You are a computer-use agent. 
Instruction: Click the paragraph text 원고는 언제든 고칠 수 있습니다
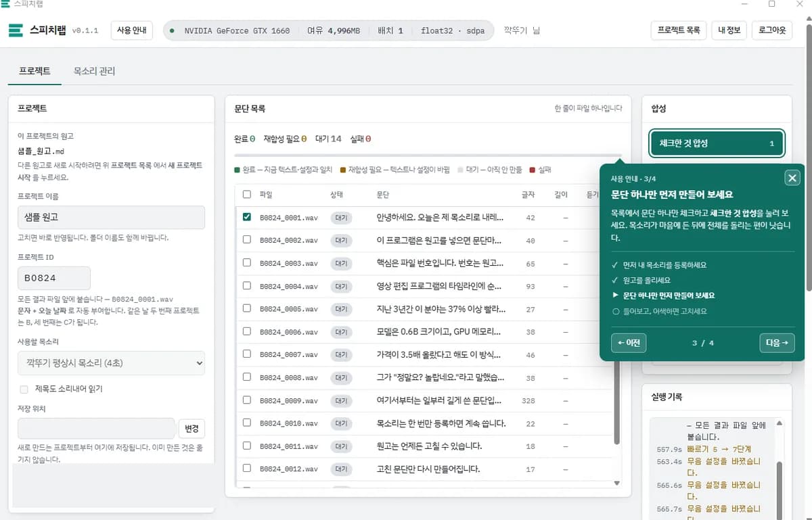(429, 446)
